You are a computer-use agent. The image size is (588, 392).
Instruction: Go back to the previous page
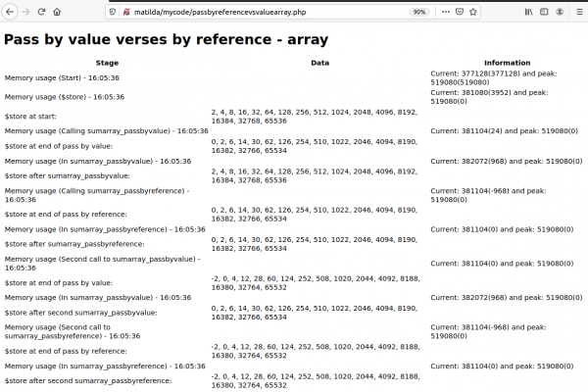10,12
